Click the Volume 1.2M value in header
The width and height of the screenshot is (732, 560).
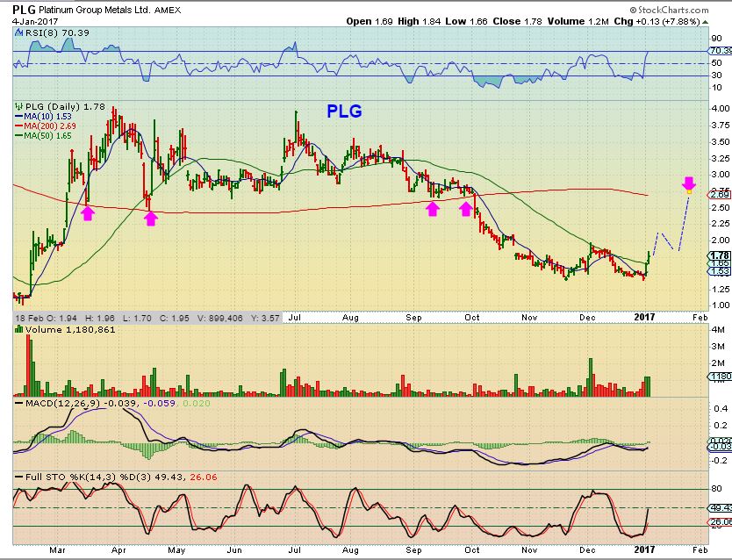(578, 21)
